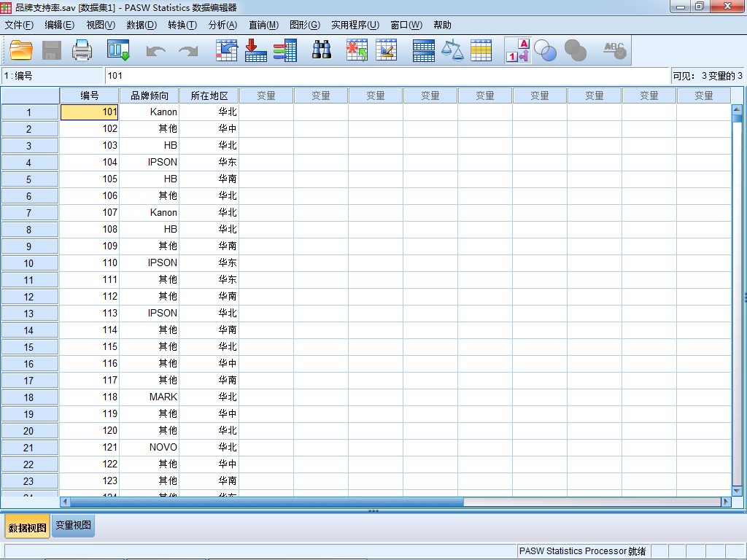747x560 pixels.
Task: Select cell 华东 in row 4
Action: [209, 163]
